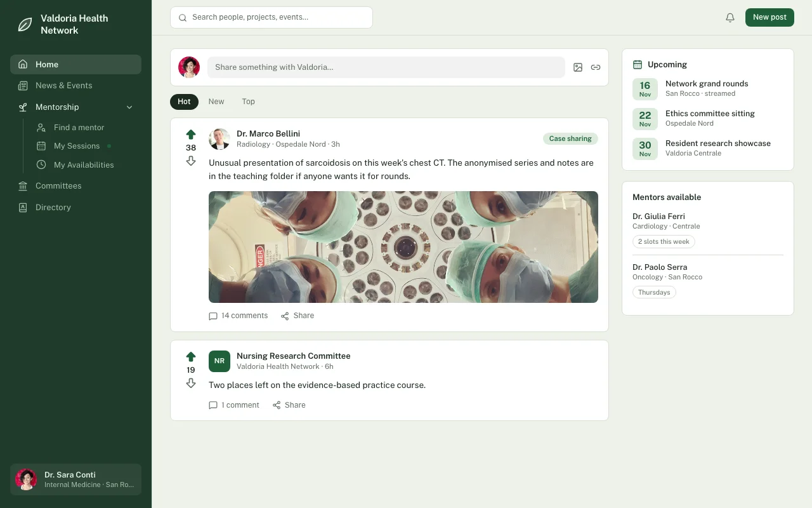Open the 1 comment thread

point(234,405)
